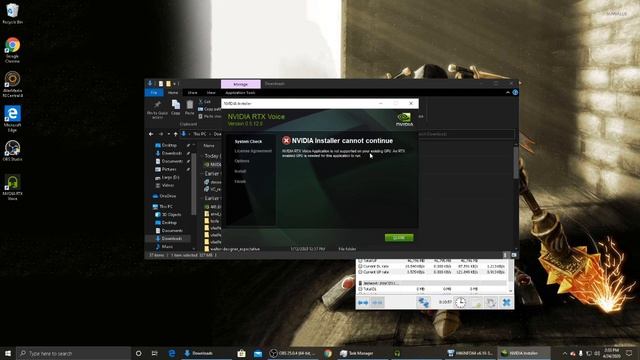Toggle the Total DL checkbox in network monitor
The width and height of the screenshot is (640, 360).
point(360,289)
